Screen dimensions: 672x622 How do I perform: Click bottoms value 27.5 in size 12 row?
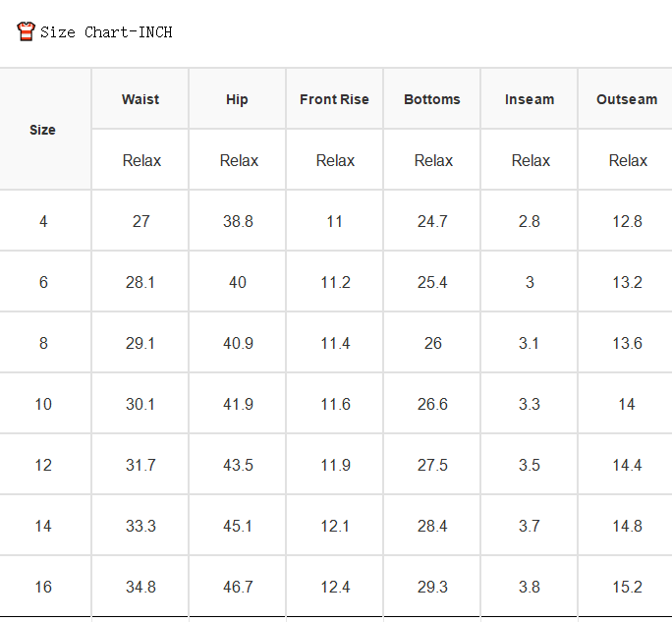coord(432,465)
